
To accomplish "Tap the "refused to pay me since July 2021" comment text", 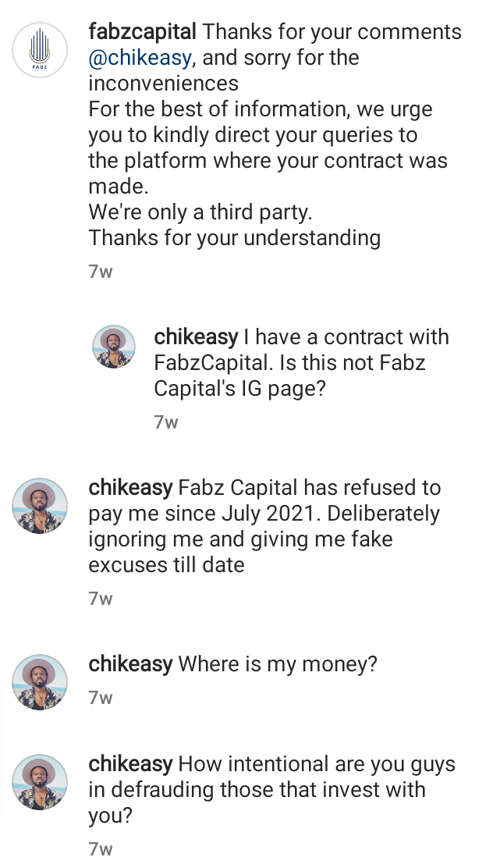I will 264,514.
